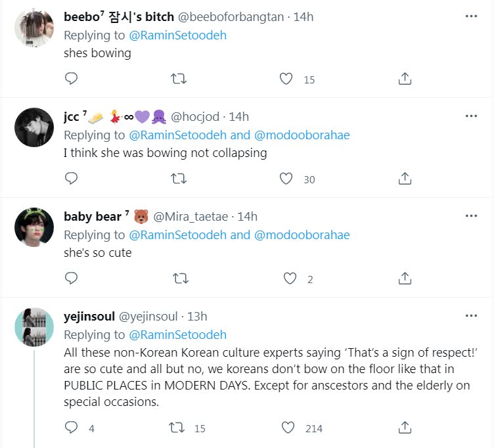View yejinsoul's profile picture
The width and height of the screenshot is (496, 448).
pos(34,326)
